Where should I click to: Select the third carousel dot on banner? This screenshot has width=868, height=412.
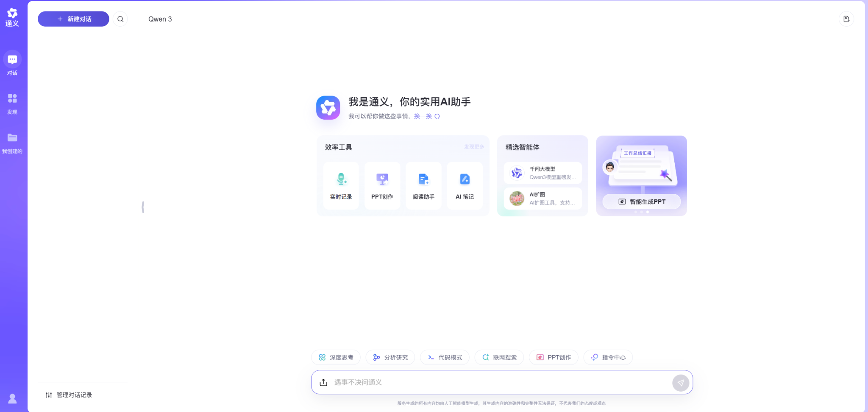[x=648, y=212]
